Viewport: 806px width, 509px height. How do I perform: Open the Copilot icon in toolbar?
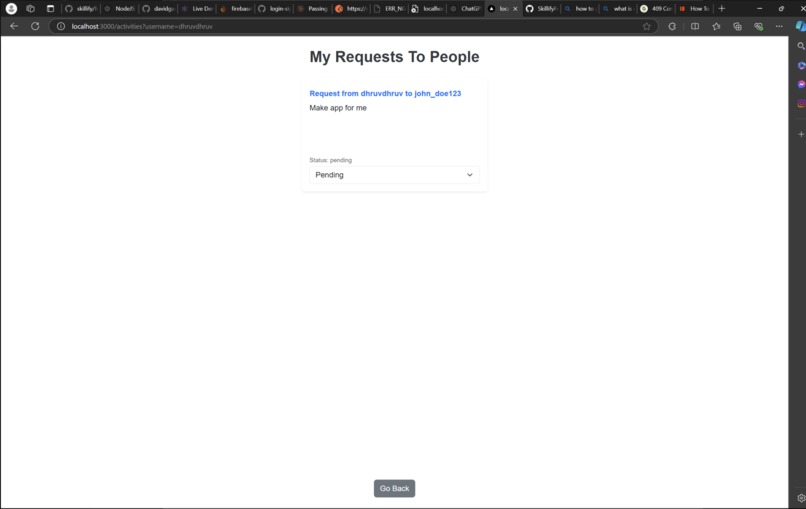pos(800,26)
